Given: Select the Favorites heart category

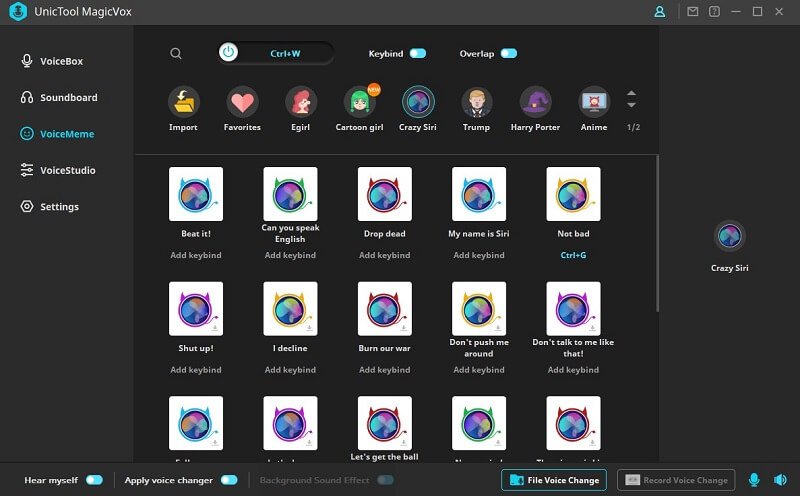Looking at the screenshot, I should pyautogui.click(x=242, y=102).
